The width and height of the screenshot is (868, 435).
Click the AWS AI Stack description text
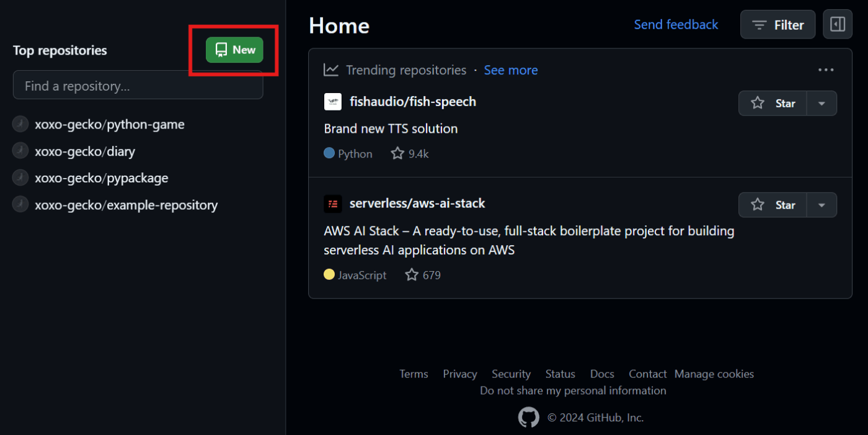[529, 240]
